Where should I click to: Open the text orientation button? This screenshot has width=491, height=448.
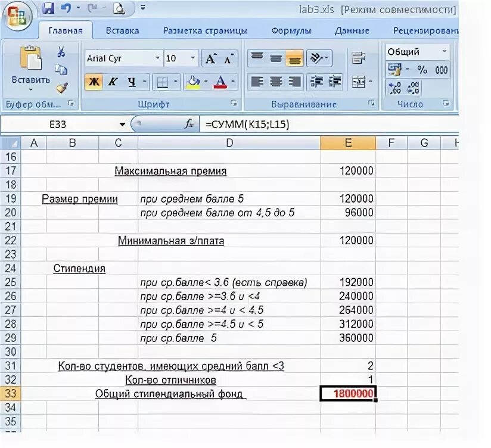click(319, 58)
